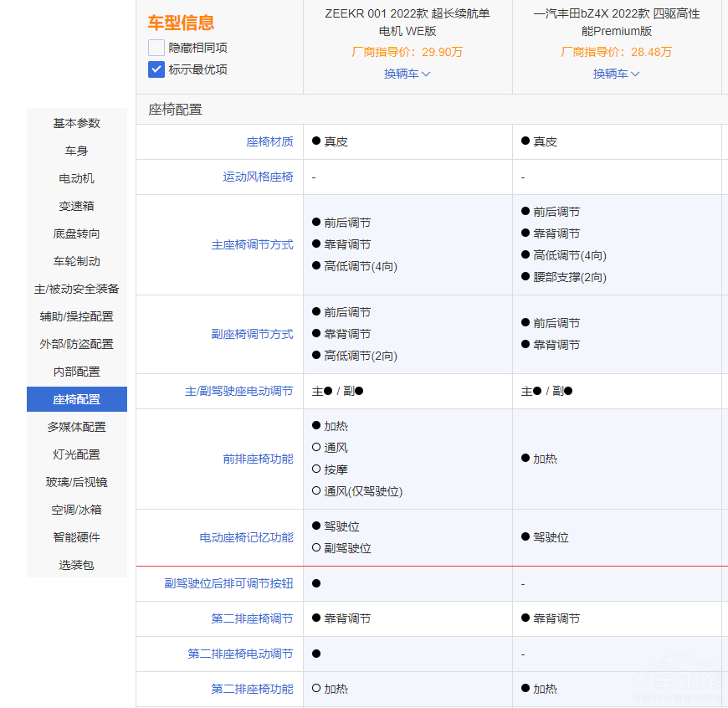Open the 运动风格座椅 parameter link
The height and width of the screenshot is (708, 728).
pos(258,177)
